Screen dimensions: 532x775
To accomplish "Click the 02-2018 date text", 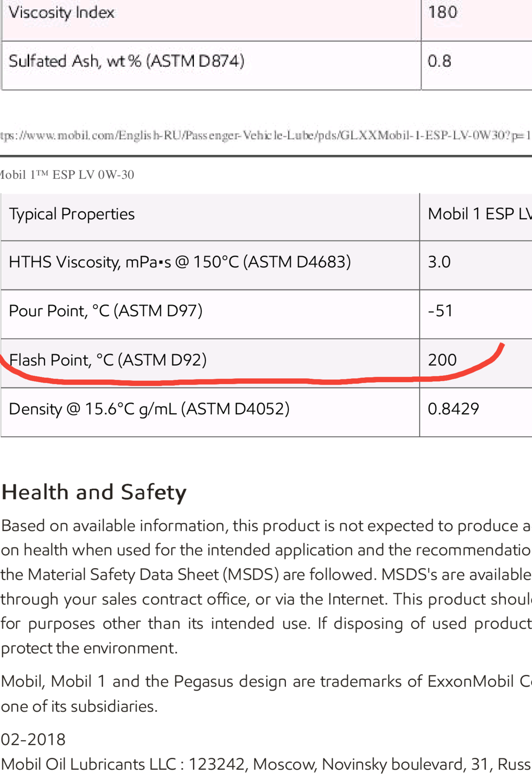I will [33, 739].
